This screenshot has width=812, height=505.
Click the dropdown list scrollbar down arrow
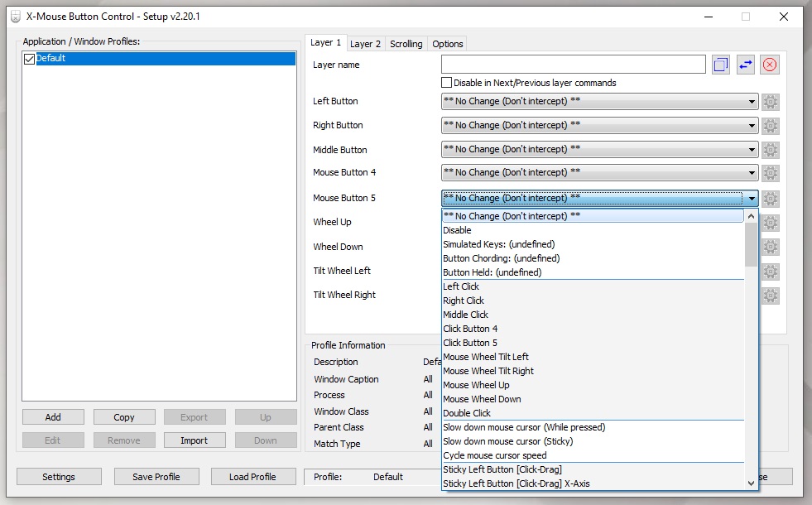tap(752, 483)
